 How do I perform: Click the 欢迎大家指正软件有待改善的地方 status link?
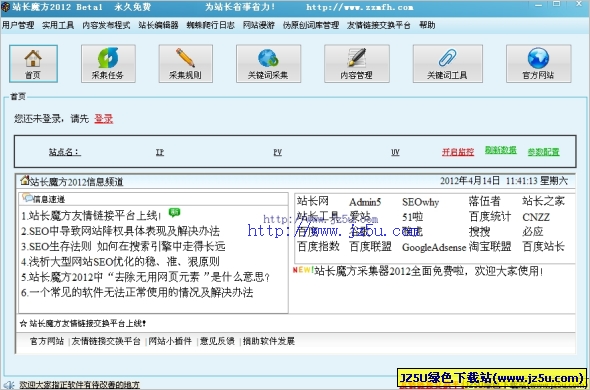coord(79,385)
